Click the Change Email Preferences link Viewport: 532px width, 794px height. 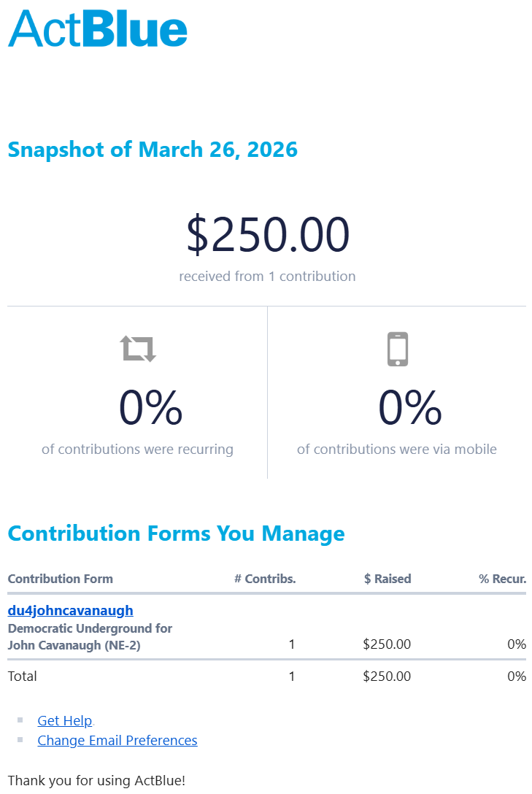pyautogui.click(x=117, y=741)
